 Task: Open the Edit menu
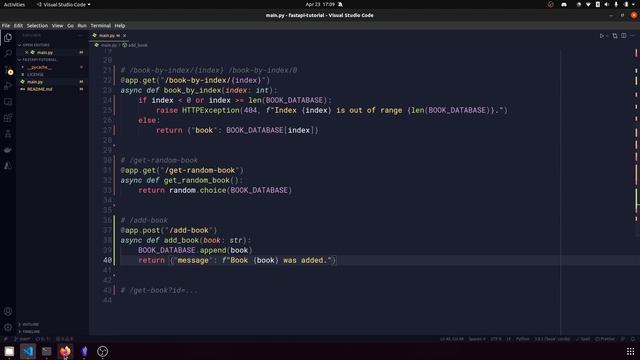(x=18, y=26)
